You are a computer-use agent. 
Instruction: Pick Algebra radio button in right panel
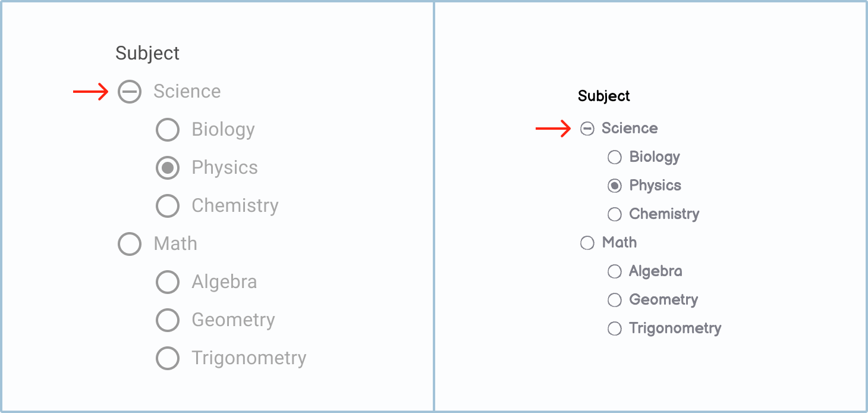(614, 271)
